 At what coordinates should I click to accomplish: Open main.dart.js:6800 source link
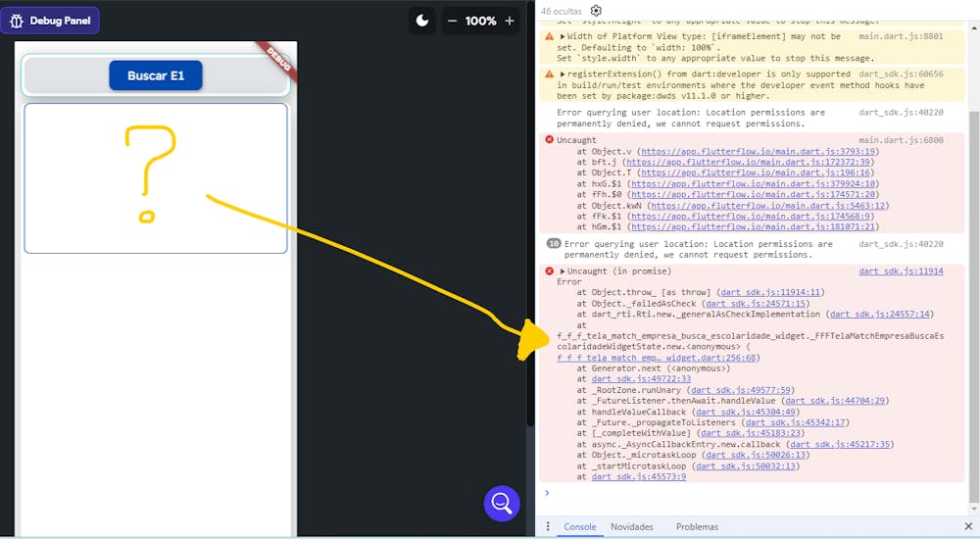click(x=901, y=140)
